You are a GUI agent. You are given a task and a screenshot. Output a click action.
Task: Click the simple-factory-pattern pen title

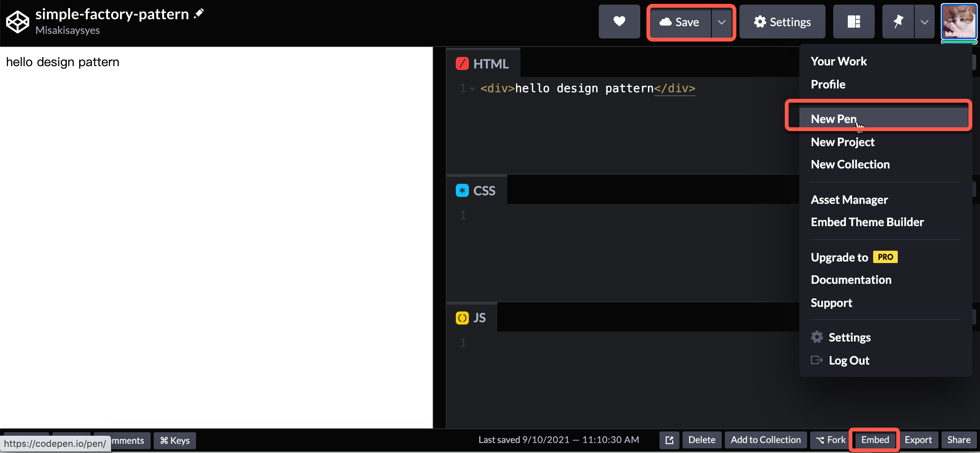112,14
